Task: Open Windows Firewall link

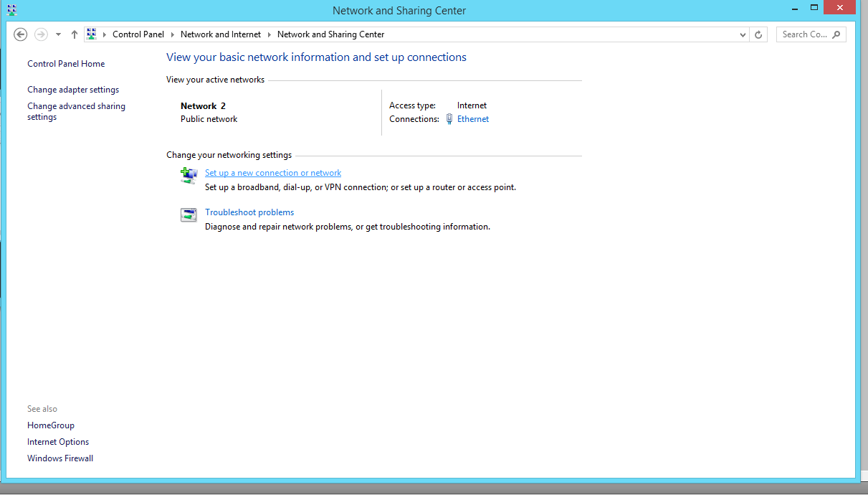Action: (60, 458)
